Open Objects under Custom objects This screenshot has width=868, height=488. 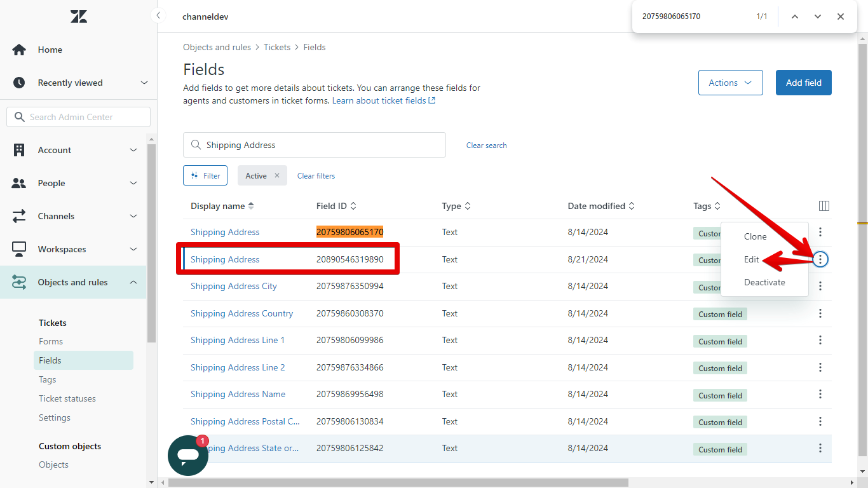(53, 464)
